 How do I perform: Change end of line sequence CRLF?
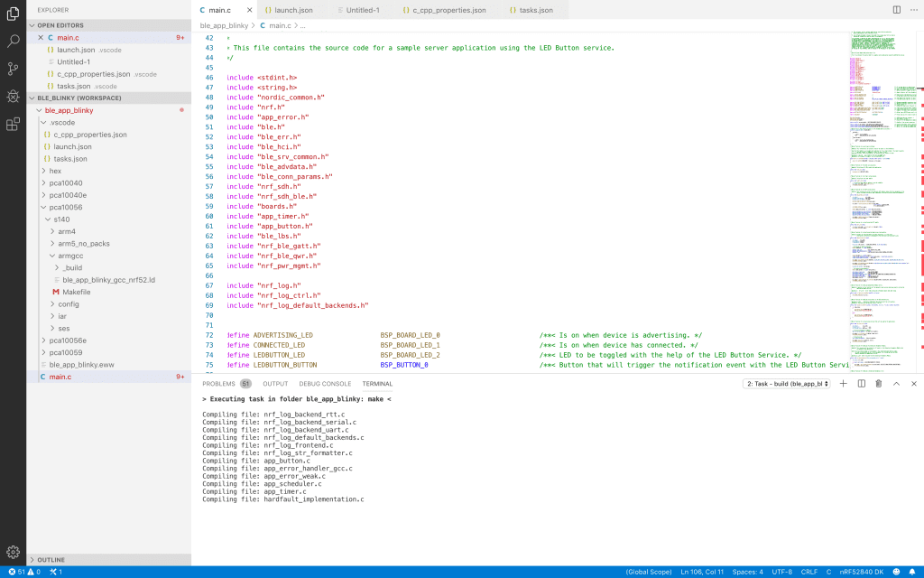click(x=809, y=572)
